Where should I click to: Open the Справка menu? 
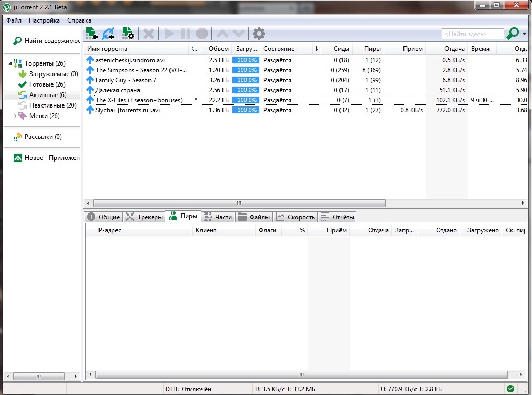click(79, 20)
